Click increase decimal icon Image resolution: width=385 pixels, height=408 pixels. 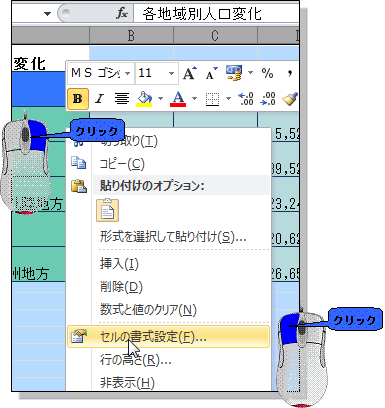[x=246, y=99]
